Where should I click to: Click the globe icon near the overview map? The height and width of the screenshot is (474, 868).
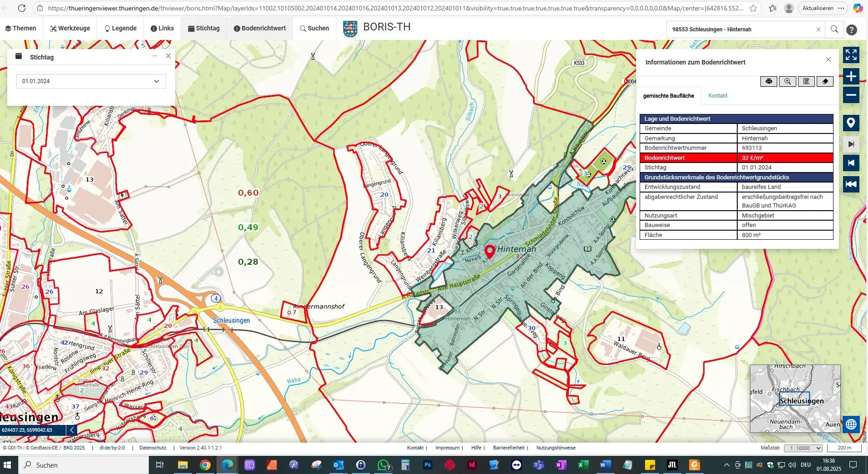(x=852, y=425)
